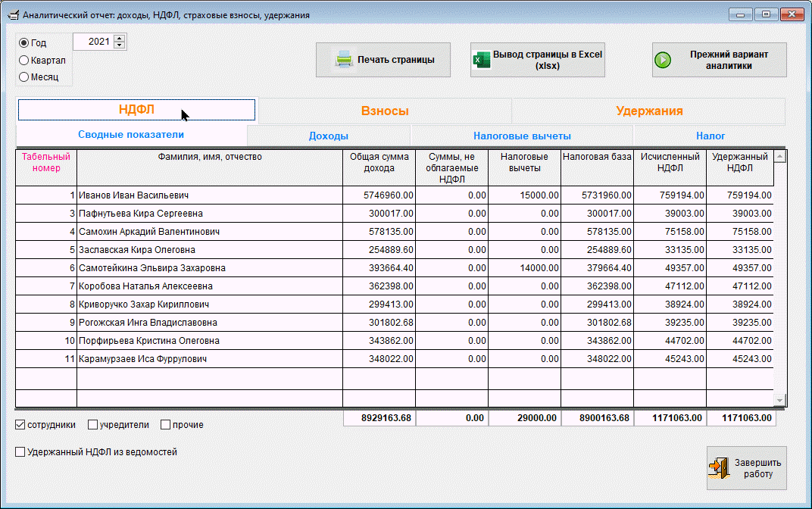812x509 pixels.
Task: Click the printer icon on Печать страницы
Action: [344, 60]
